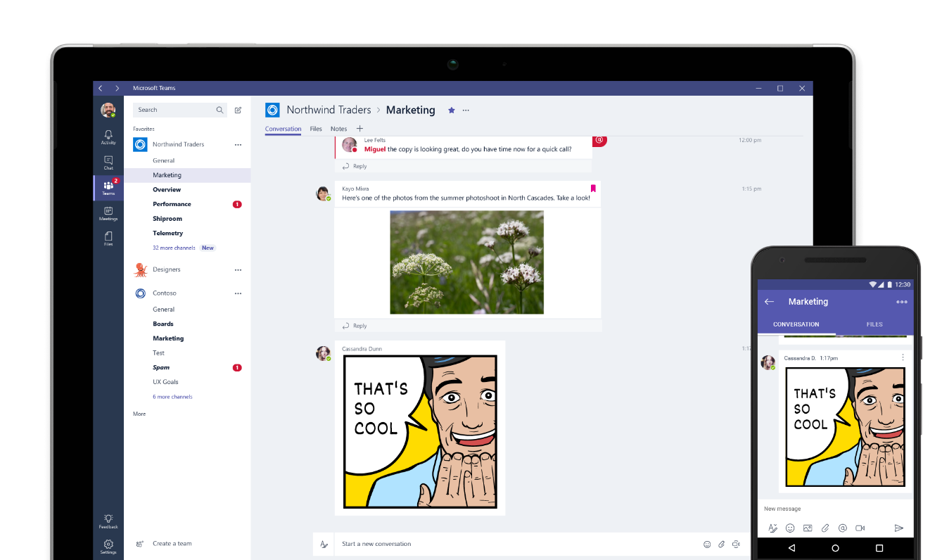Tap the phone video camera icon
Screen dimensions: 942x560
click(x=860, y=528)
